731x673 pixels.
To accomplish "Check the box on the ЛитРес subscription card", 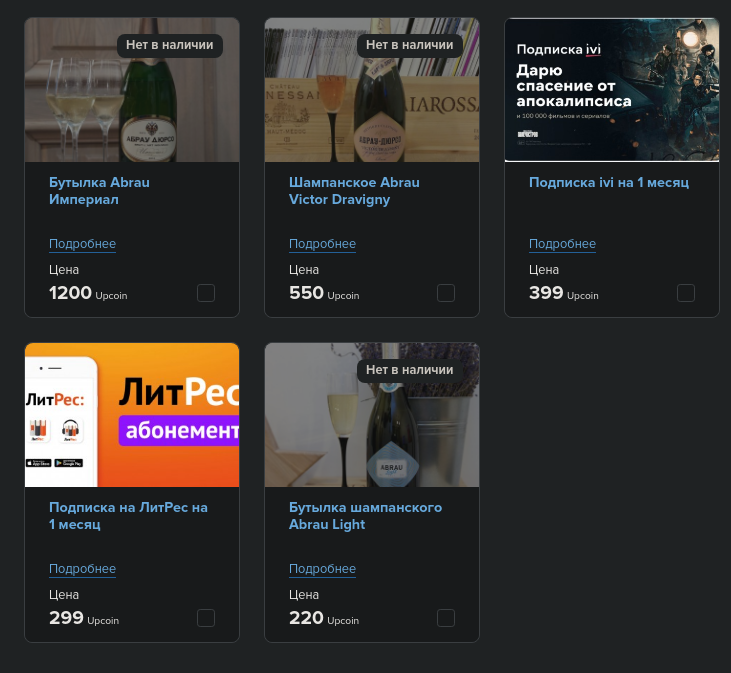I will pos(206,618).
